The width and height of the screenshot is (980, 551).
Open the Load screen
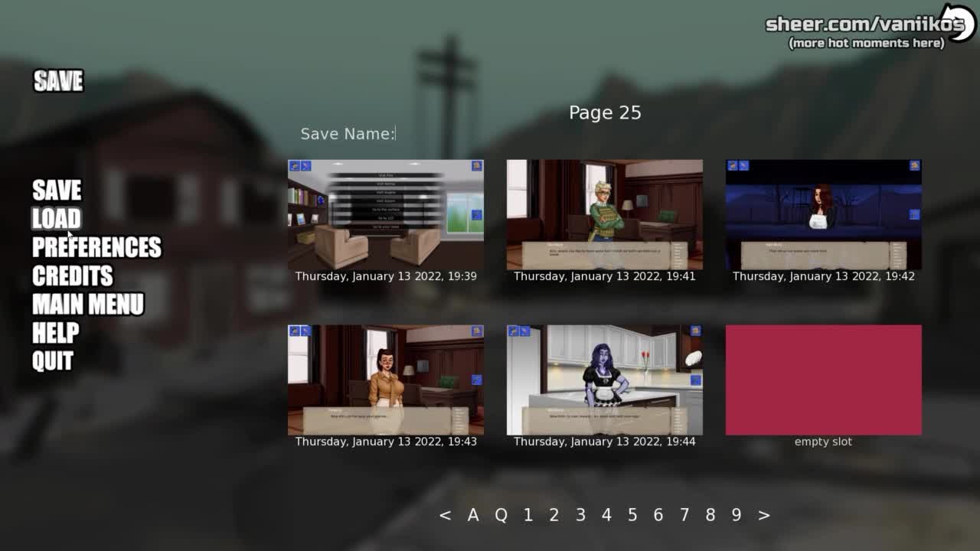coord(56,219)
